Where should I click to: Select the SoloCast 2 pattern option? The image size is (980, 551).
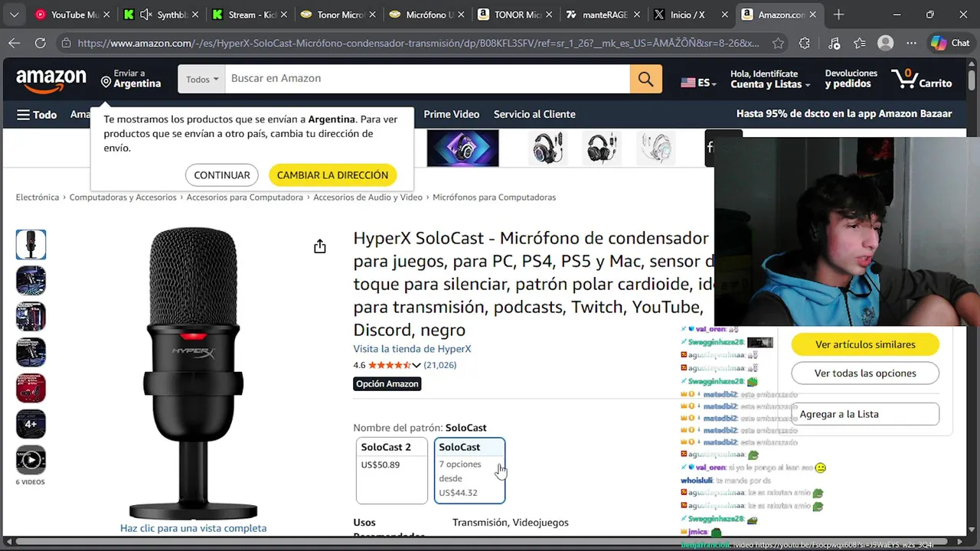(x=392, y=471)
